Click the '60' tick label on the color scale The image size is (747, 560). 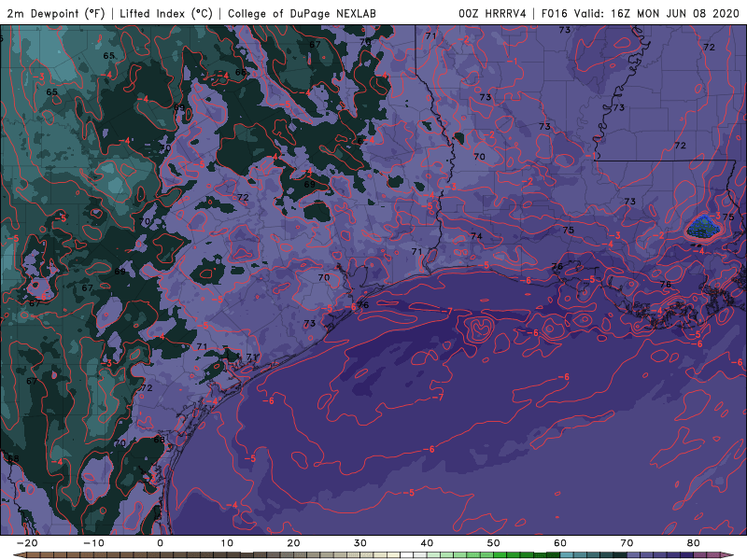tap(559, 543)
